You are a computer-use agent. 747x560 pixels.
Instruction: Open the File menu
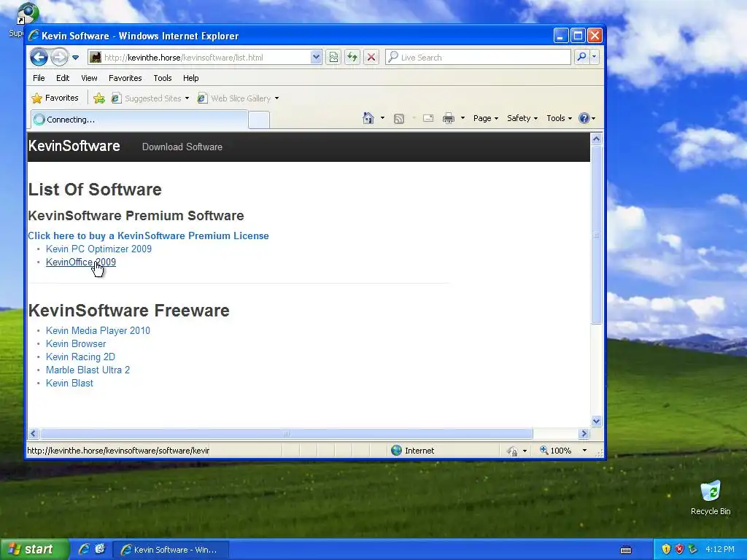[x=39, y=78]
